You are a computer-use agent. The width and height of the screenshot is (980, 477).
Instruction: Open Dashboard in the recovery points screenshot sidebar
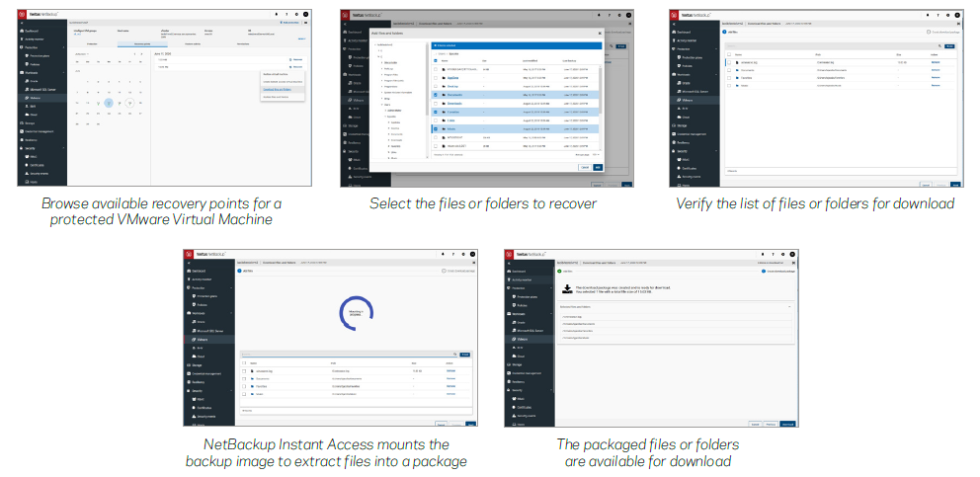tap(32, 31)
